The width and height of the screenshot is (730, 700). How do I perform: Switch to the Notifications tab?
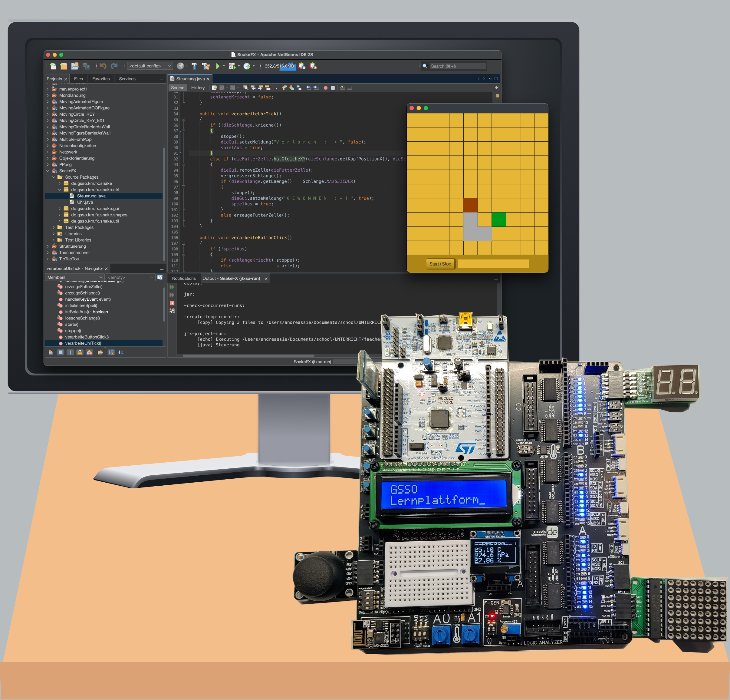point(184,278)
